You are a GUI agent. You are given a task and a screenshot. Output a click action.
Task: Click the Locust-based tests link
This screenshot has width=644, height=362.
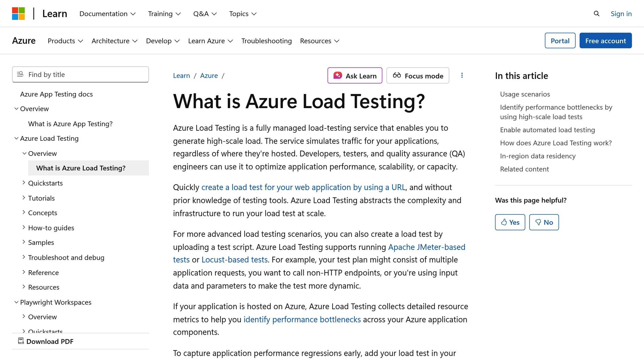click(x=235, y=260)
